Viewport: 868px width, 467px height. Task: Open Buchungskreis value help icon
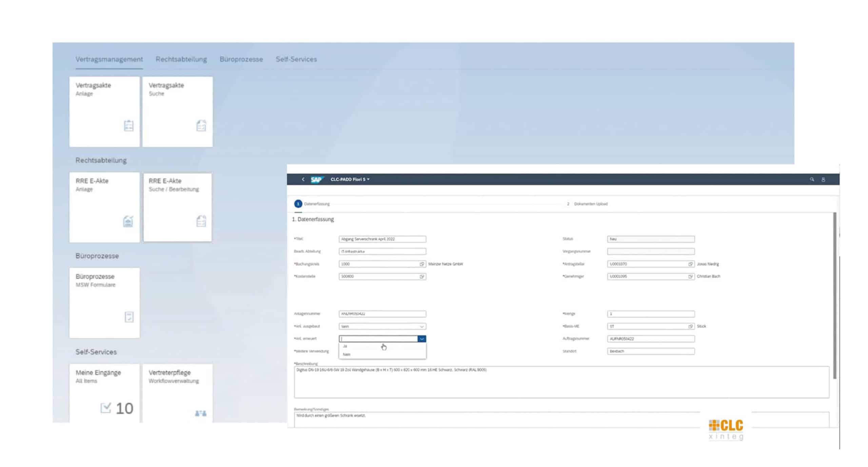click(x=422, y=264)
